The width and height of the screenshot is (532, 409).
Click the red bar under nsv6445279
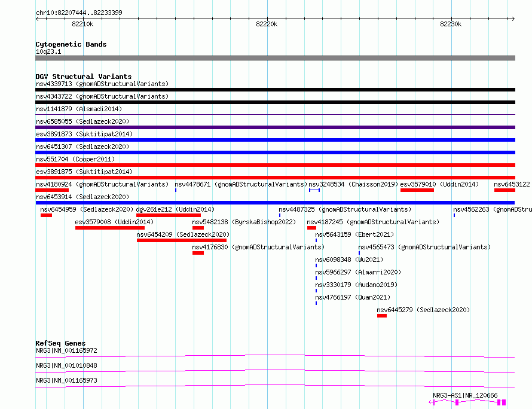(382, 316)
